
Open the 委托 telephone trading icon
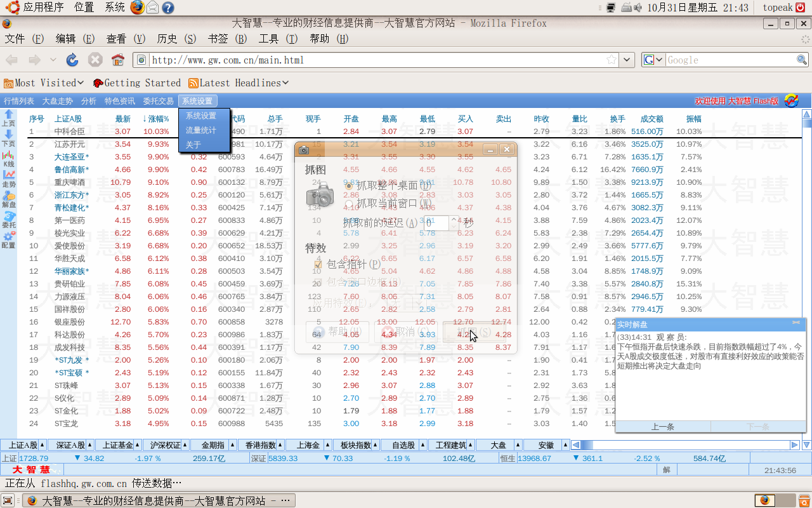pyautogui.click(x=9, y=215)
